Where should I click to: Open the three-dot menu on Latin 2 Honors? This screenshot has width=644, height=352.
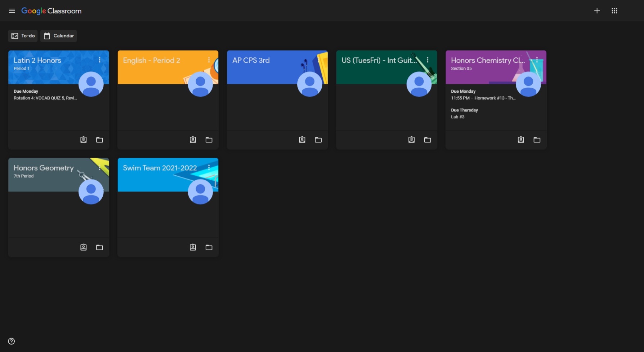click(x=99, y=60)
